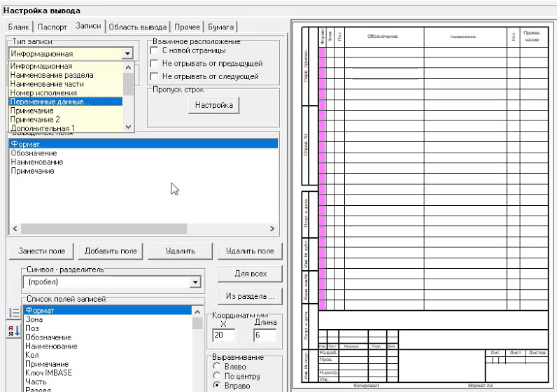Click the output fields scroll right arrow
The height and width of the screenshot is (392, 557).
(272, 228)
